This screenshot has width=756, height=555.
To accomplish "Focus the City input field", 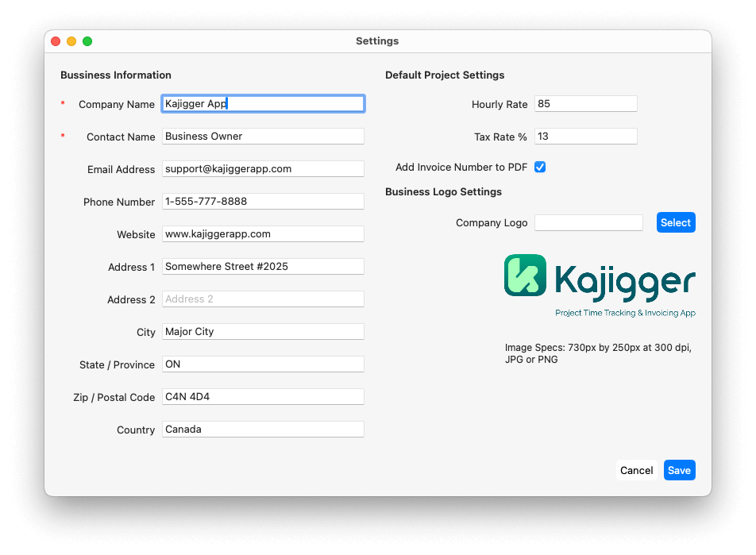I will tap(263, 331).
